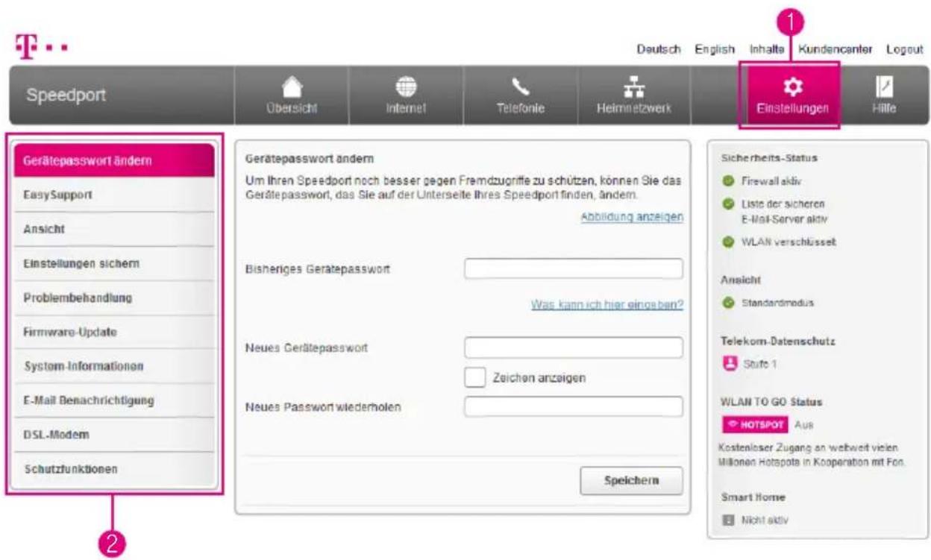
Task: Tick the Zeichen anzeigen checkbox
Action: 474,378
